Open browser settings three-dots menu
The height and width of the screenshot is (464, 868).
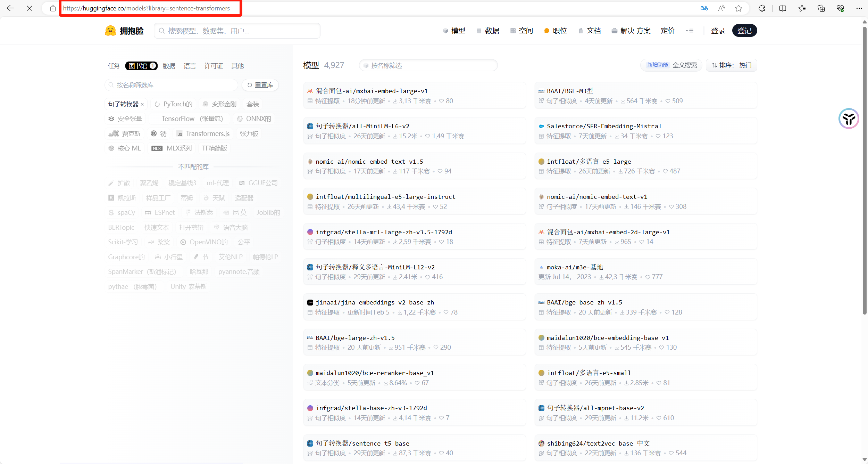(x=859, y=8)
